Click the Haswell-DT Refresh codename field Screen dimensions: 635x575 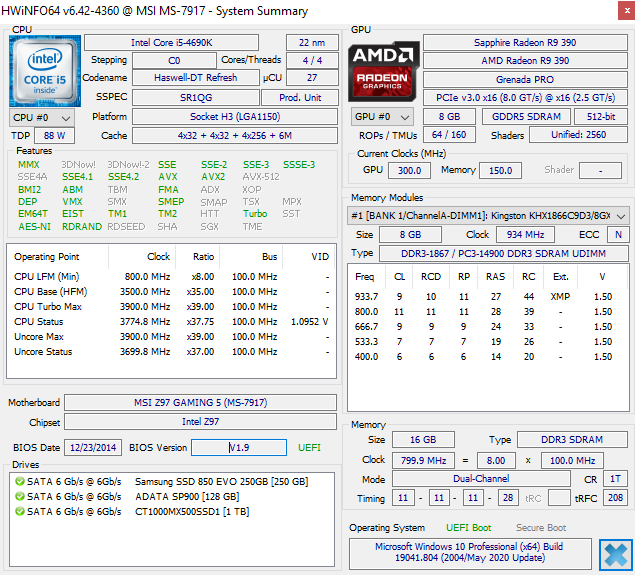pos(196,77)
